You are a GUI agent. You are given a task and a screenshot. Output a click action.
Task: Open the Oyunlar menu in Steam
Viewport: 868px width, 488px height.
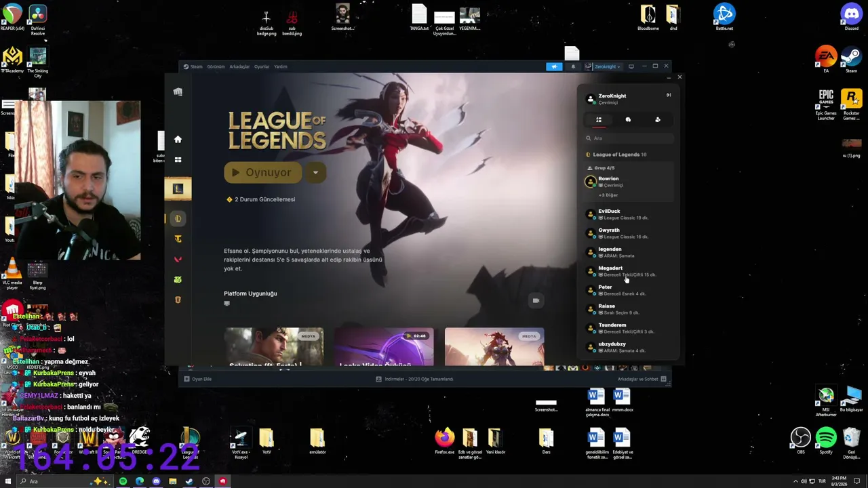pos(262,66)
